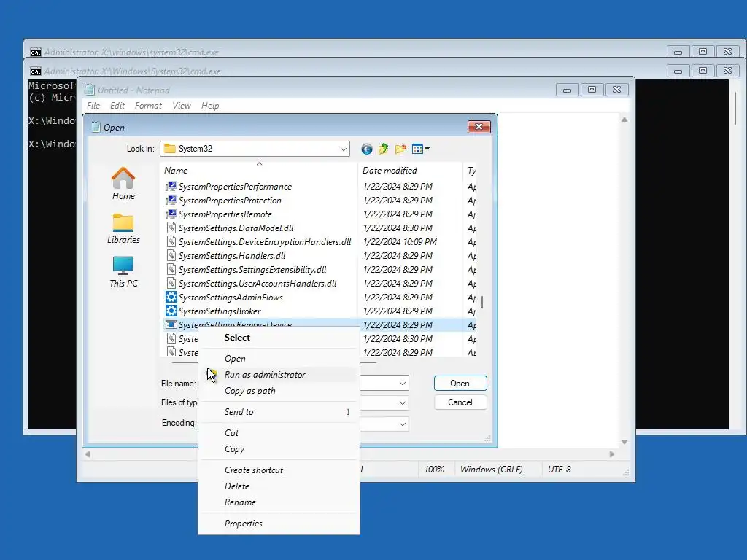
Task: Sort by the Name column header
Action: (x=259, y=170)
